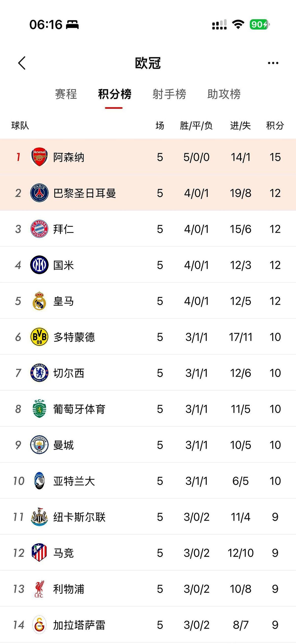The height and width of the screenshot is (644, 296).
Task: Select the 助攻榜 tab
Action: [224, 95]
